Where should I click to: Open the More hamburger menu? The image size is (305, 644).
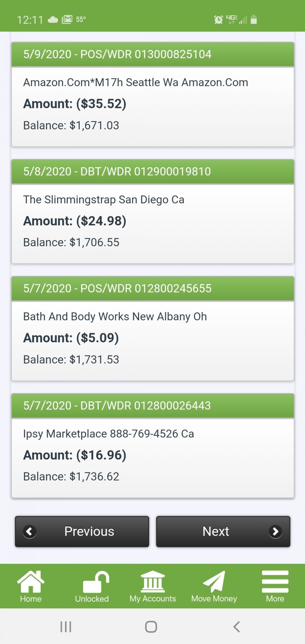(x=275, y=586)
